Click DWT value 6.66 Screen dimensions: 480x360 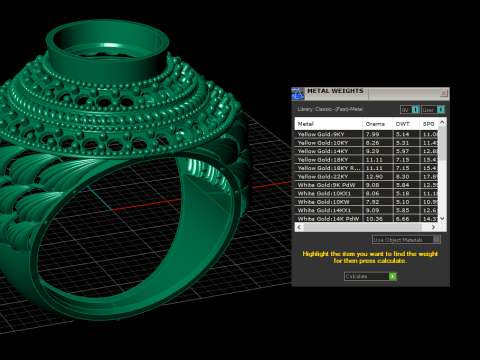(x=402, y=219)
